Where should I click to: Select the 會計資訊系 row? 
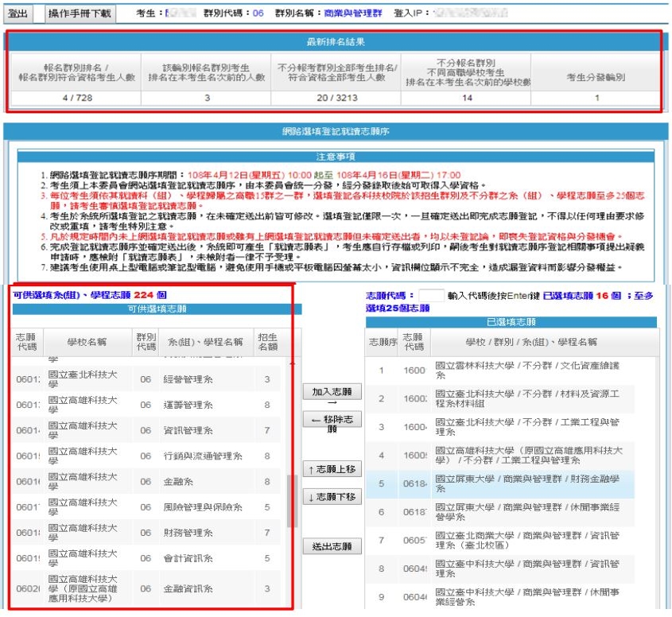pyautogui.click(x=147, y=558)
